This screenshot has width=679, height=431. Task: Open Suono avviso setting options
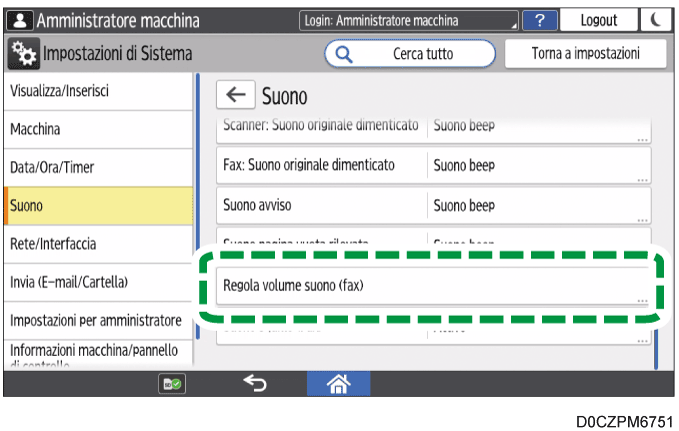point(434,206)
